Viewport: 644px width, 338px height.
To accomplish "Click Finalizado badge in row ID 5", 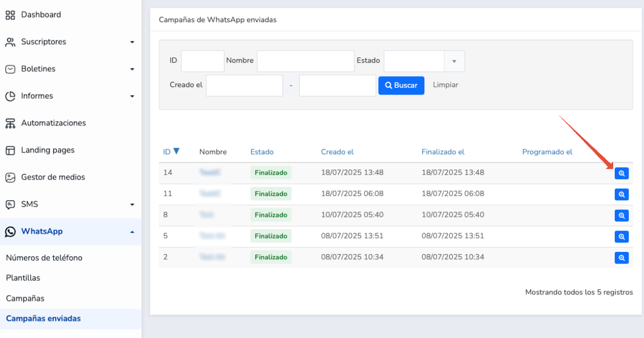I will coord(271,236).
